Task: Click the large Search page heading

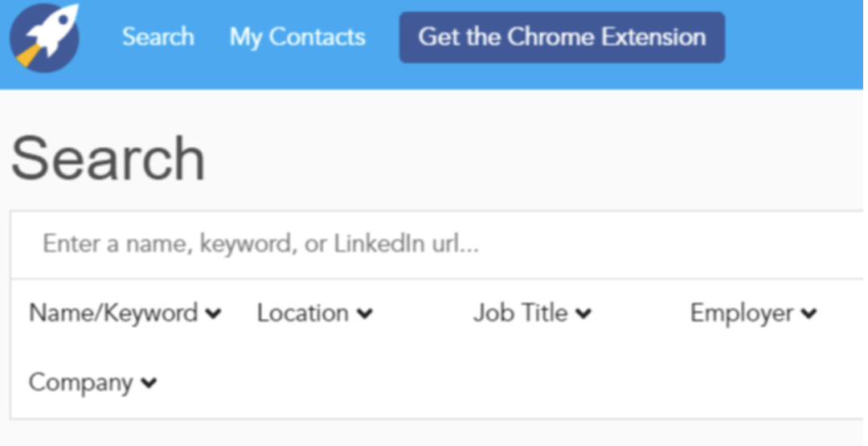Action: click(x=108, y=158)
